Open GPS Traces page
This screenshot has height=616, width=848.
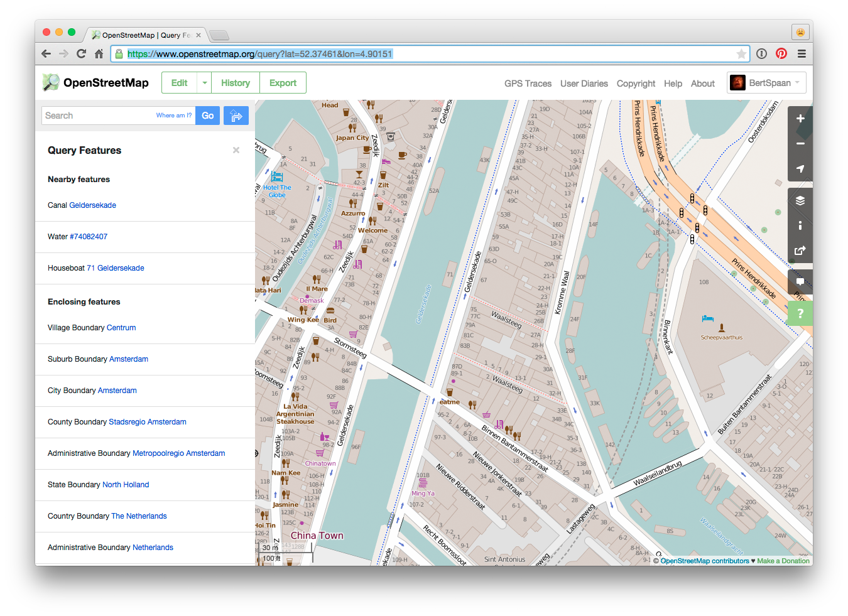point(528,84)
